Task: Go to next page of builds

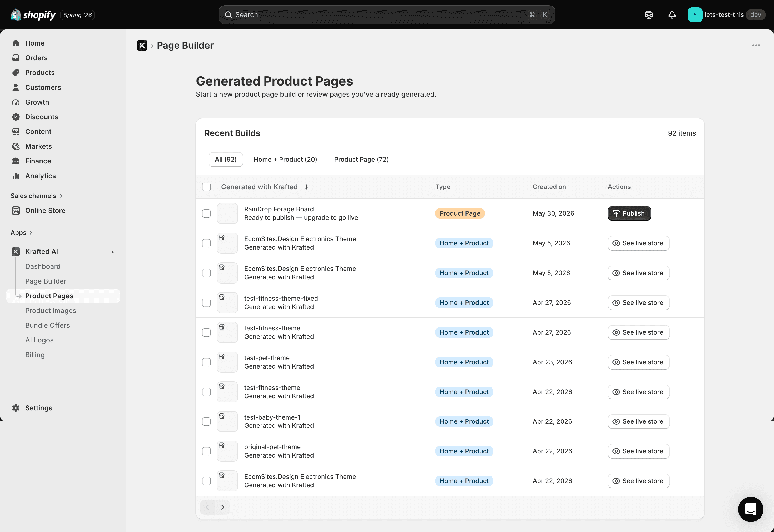Action: point(223,507)
